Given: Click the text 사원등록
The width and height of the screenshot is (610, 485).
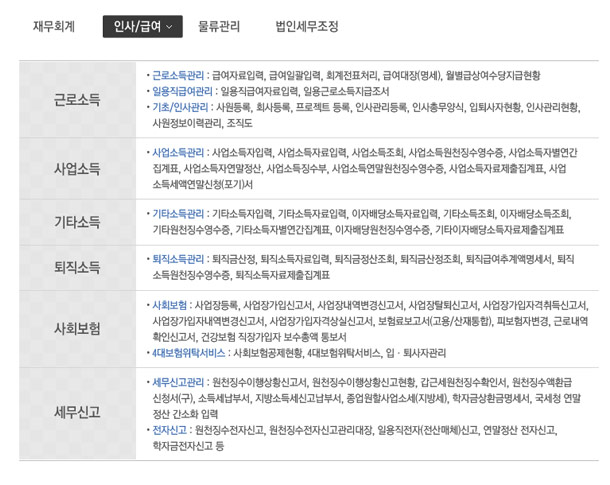Looking at the screenshot, I should [x=233, y=107].
